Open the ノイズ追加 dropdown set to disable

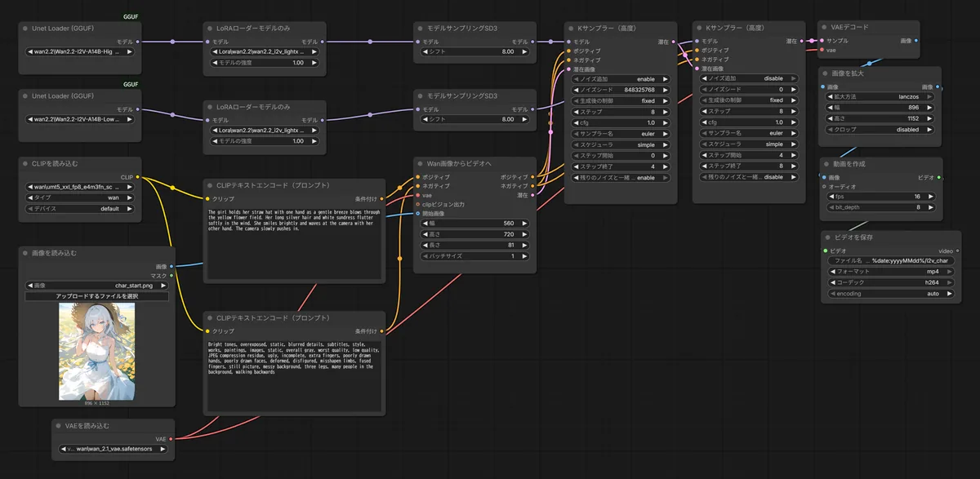(x=749, y=78)
